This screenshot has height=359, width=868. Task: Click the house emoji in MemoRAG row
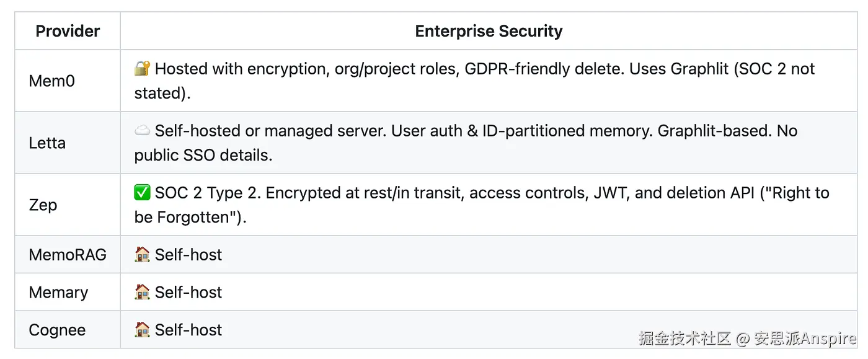[x=142, y=255]
